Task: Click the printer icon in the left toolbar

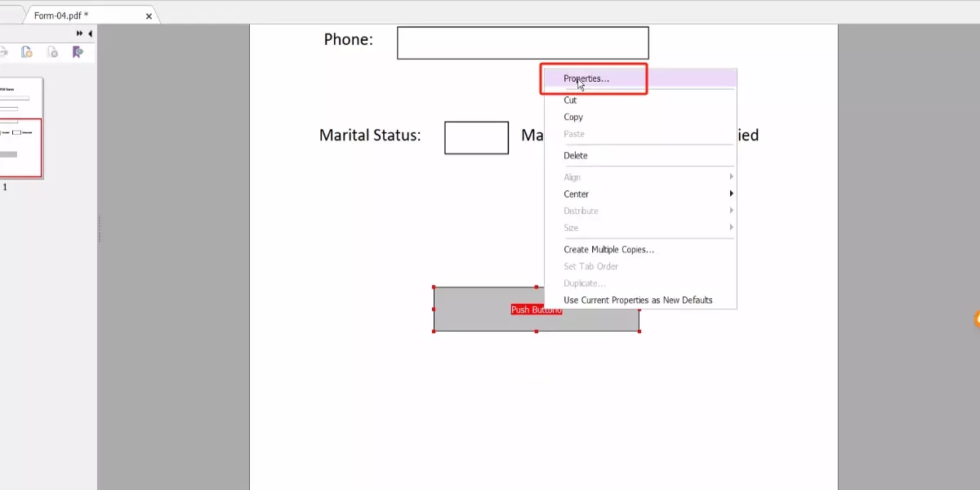Action: [x=4, y=51]
